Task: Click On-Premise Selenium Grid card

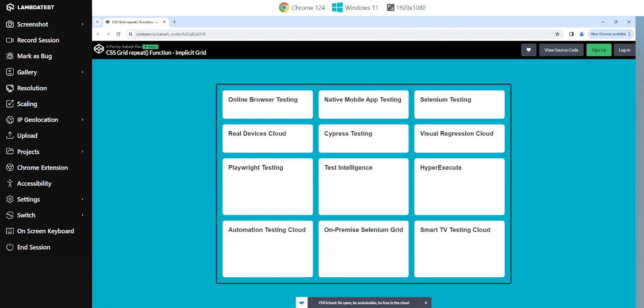Action: 363,249
